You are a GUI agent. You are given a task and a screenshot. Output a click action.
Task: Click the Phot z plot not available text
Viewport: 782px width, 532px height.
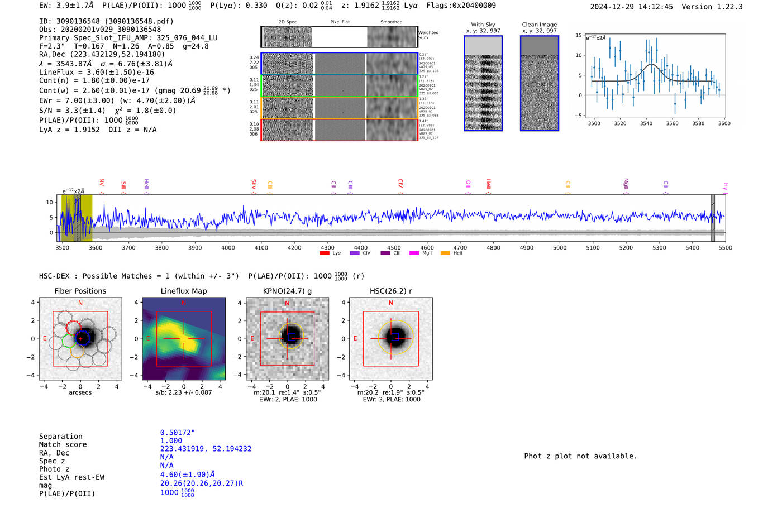tap(580, 456)
